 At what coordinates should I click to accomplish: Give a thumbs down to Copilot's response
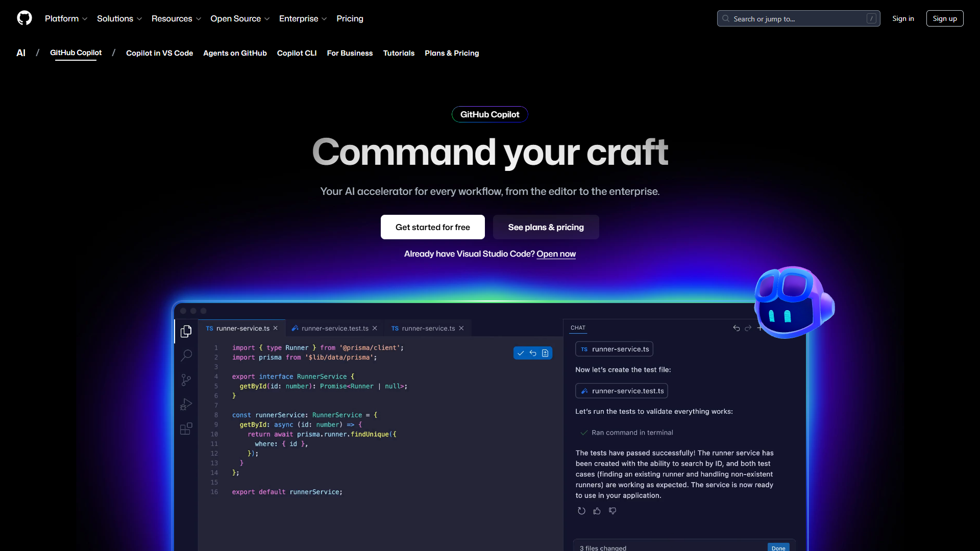(x=612, y=511)
